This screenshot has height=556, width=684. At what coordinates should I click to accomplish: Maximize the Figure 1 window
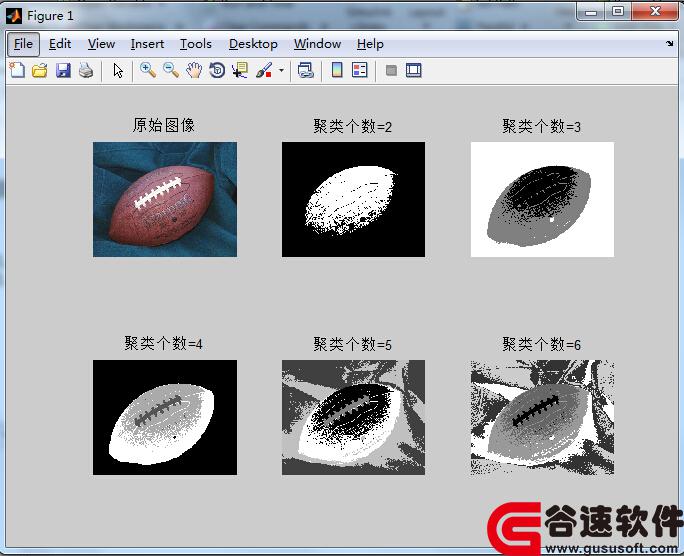(618, 11)
